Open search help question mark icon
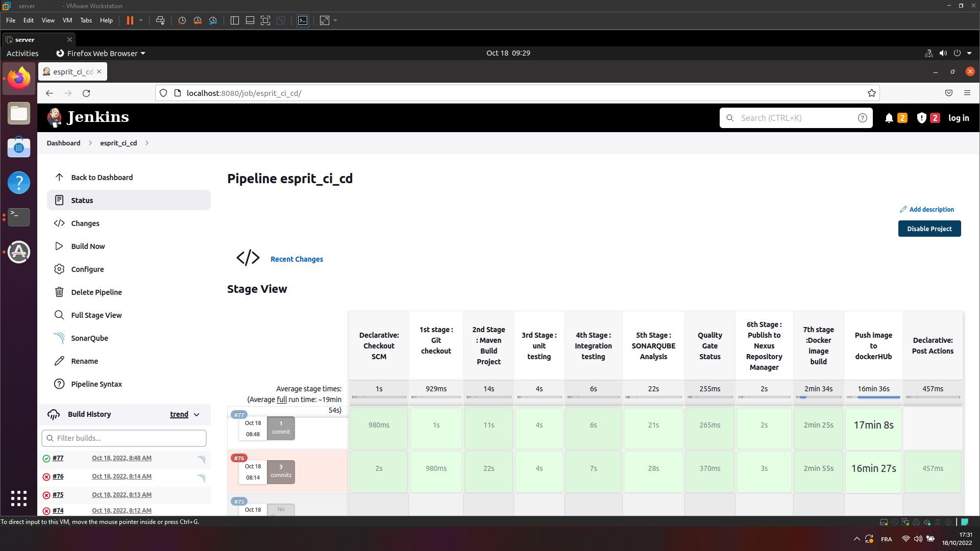 pyautogui.click(x=862, y=118)
